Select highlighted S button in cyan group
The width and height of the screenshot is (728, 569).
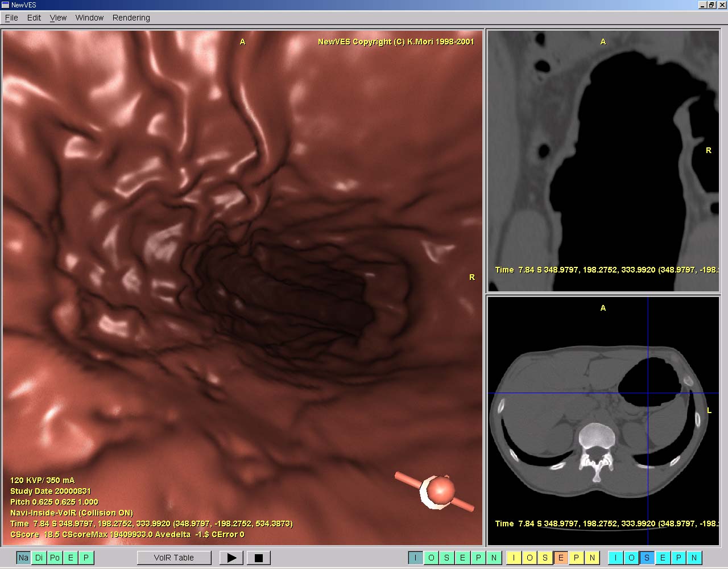click(647, 558)
